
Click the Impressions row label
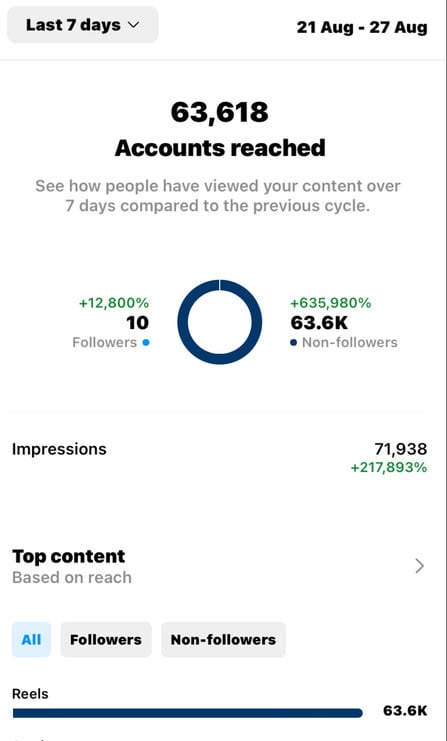pos(59,449)
